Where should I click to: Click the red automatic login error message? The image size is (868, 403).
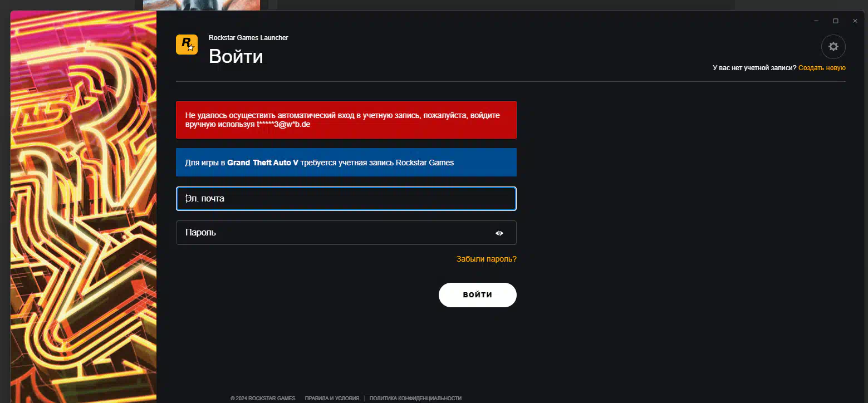click(346, 120)
